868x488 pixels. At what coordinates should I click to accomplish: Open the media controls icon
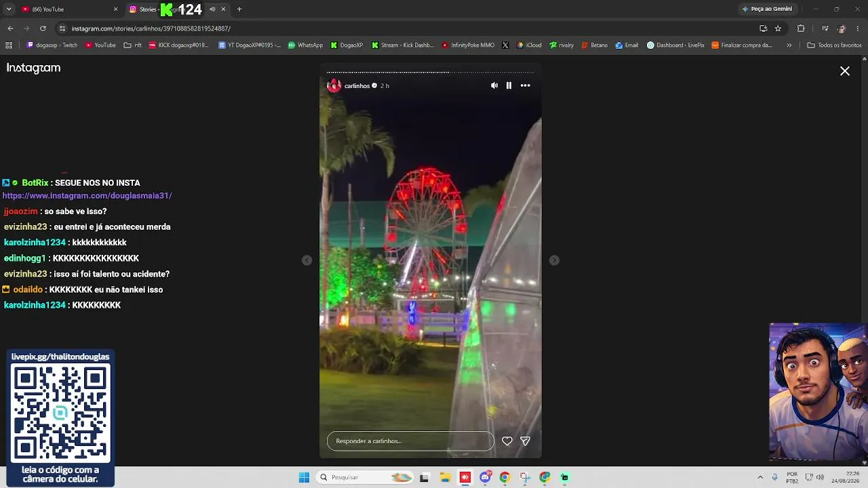pyautogui.click(x=825, y=28)
